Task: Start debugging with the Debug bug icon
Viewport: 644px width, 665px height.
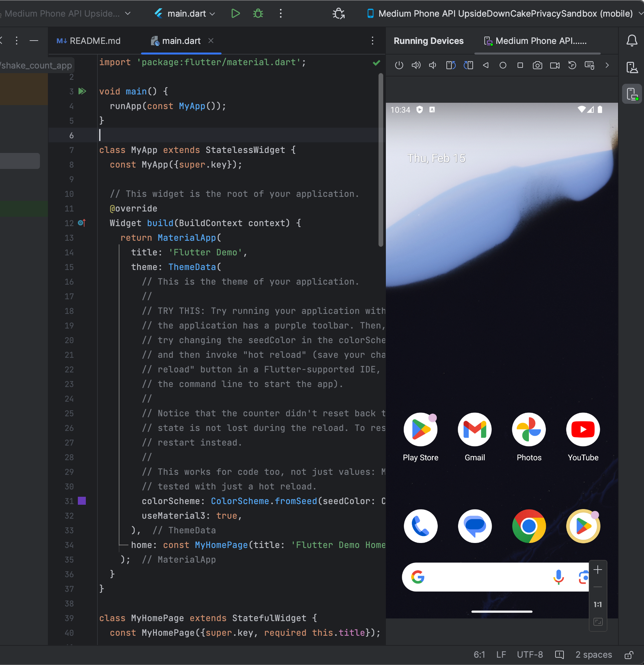Action: 258,14
